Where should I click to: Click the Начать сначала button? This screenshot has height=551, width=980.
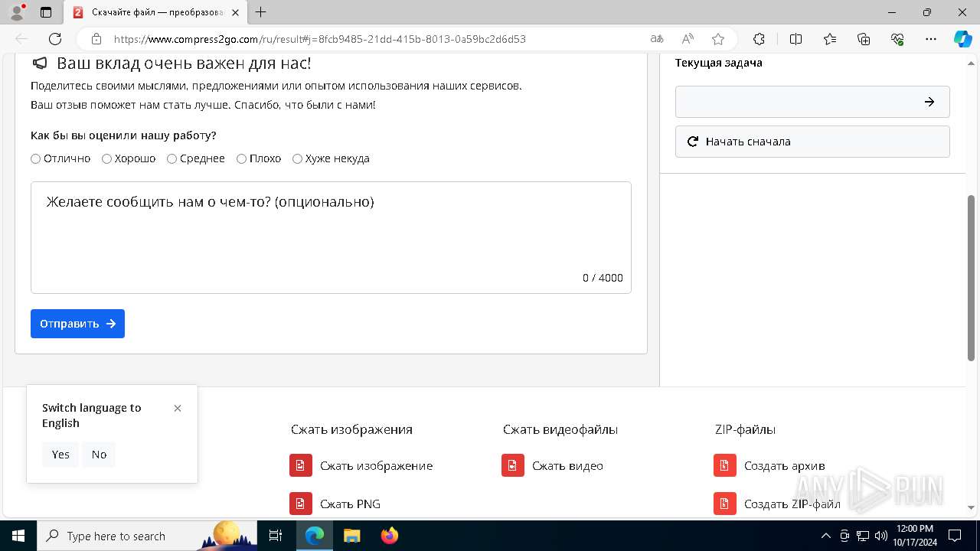coord(812,142)
